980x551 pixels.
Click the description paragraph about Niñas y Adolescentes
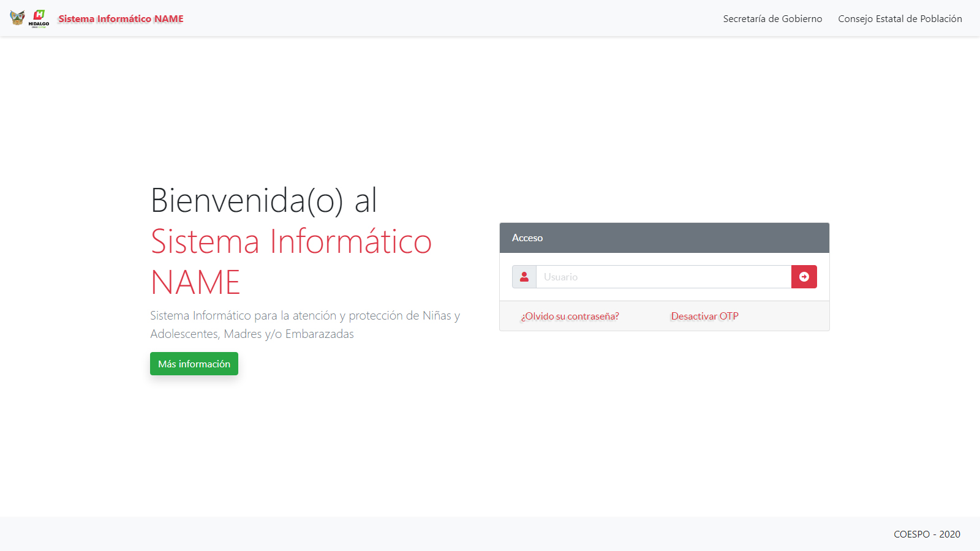(x=305, y=324)
